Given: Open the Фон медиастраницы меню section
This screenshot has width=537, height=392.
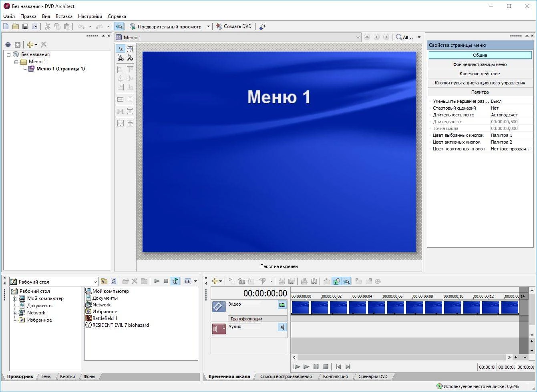Looking at the screenshot, I should point(480,64).
